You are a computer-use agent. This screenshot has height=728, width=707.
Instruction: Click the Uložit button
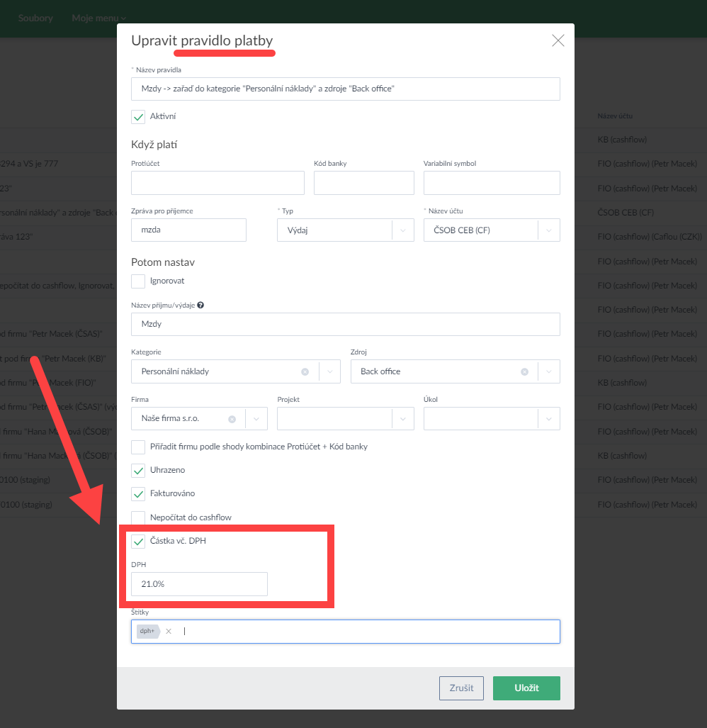coord(526,688)
